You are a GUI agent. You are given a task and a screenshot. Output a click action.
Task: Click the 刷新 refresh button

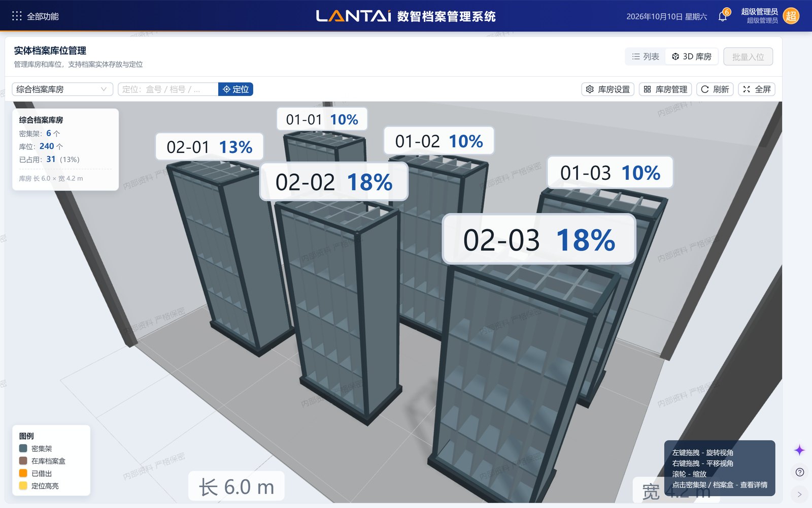click(x=715, y=89)
